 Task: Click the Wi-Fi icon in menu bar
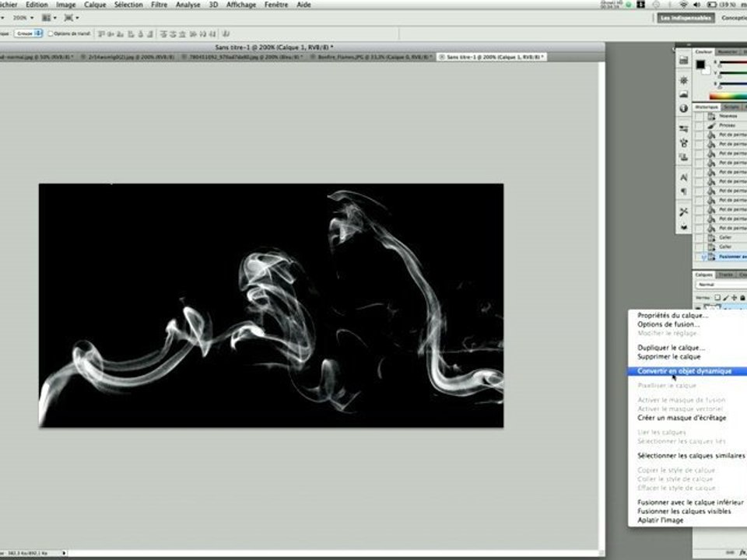[x=684, y=5]
